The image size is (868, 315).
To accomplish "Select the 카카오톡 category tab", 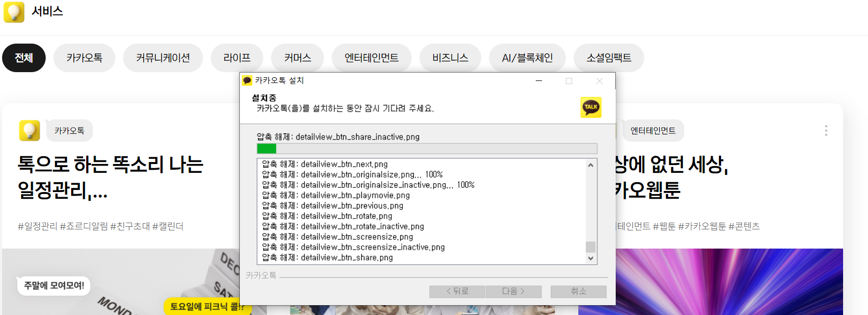I will click(x=85, y=58).
